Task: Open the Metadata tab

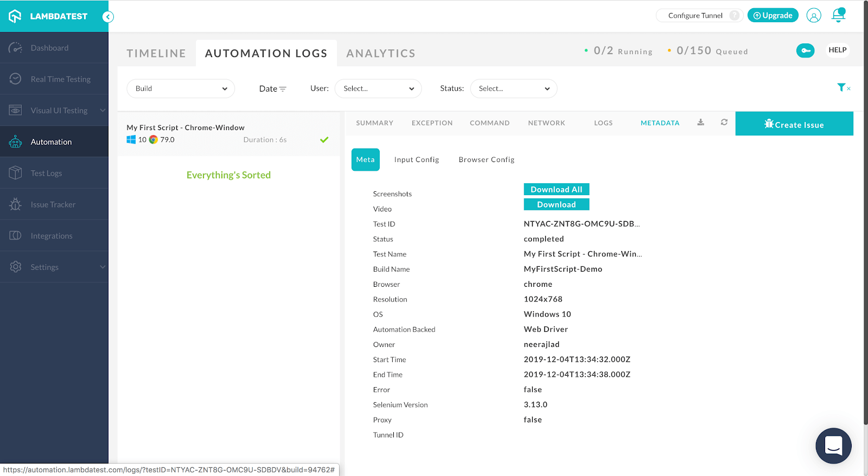Action: [x=660, y=123]
